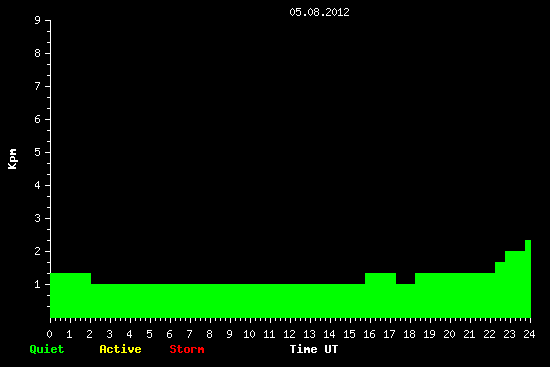Image resolution: width=550 pixels, height=367 pixels.
Task: Click hour 24 on the time axis
Action: [529, 334]
